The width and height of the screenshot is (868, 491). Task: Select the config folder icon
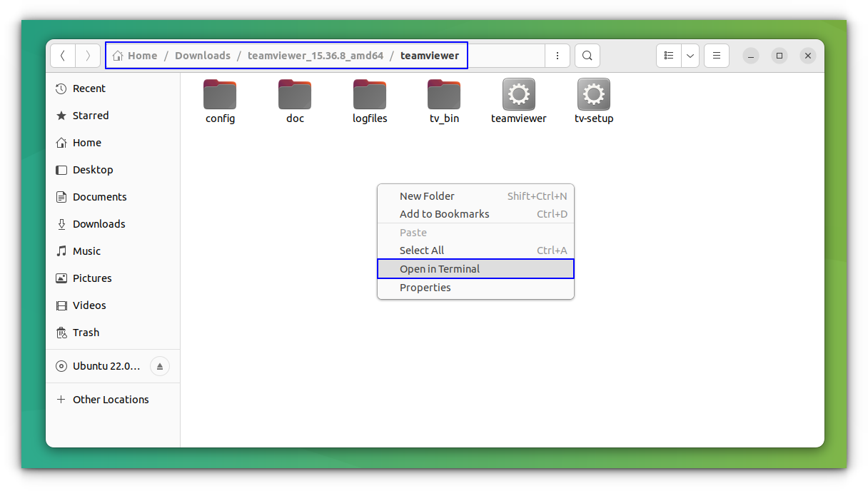point(220,95)
